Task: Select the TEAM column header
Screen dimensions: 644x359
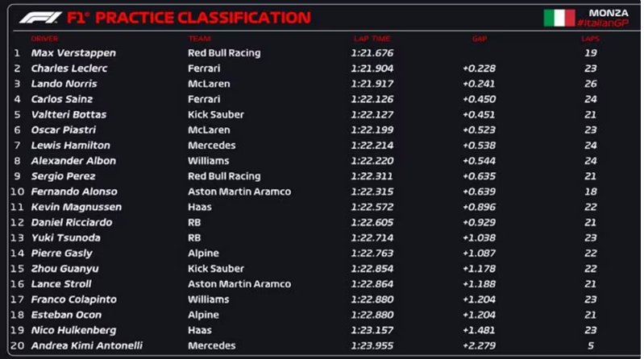Action: click(200, 39)
